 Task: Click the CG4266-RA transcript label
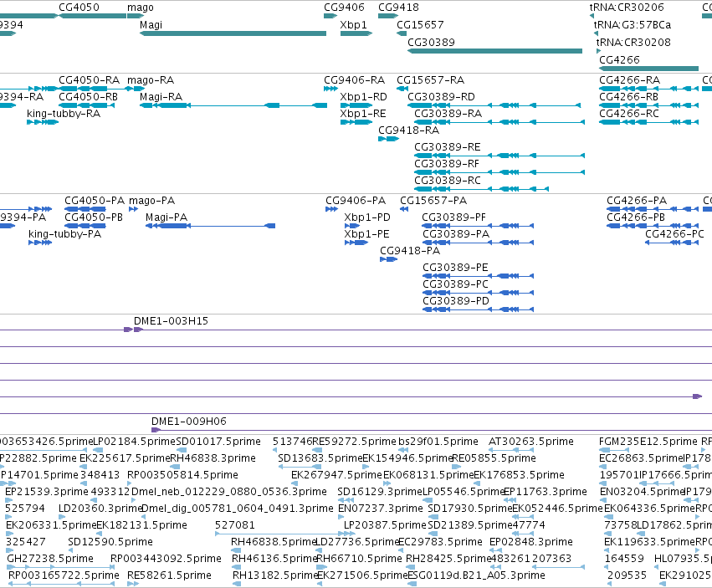click(x=630, y=80)
